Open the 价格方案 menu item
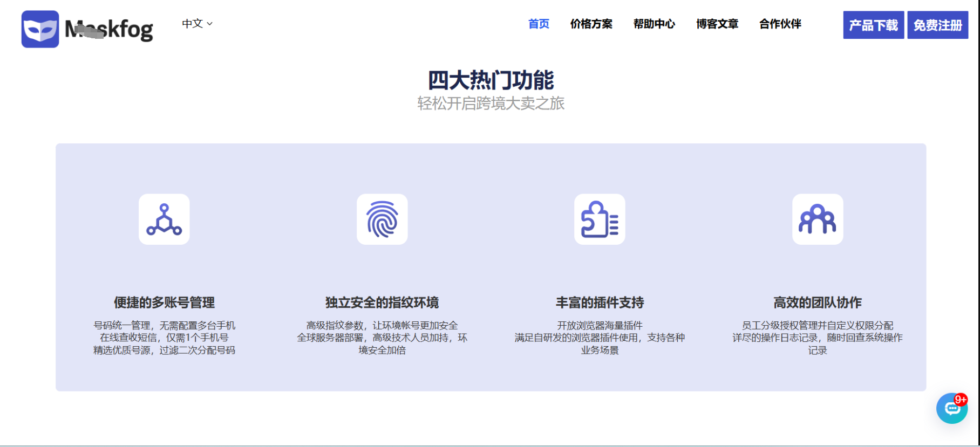This screenshot has width=980, height=447. pos(591,24)
